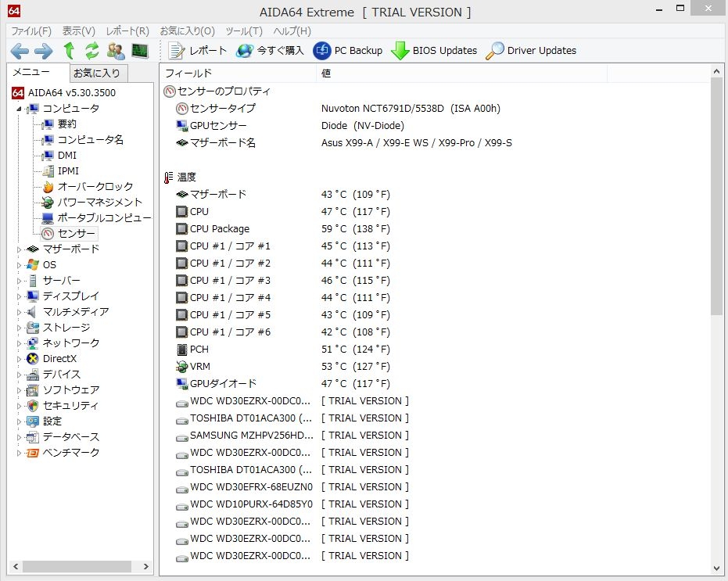Click the フィールド column header
Screen dimensions: 728x581
tap(238, 74)
